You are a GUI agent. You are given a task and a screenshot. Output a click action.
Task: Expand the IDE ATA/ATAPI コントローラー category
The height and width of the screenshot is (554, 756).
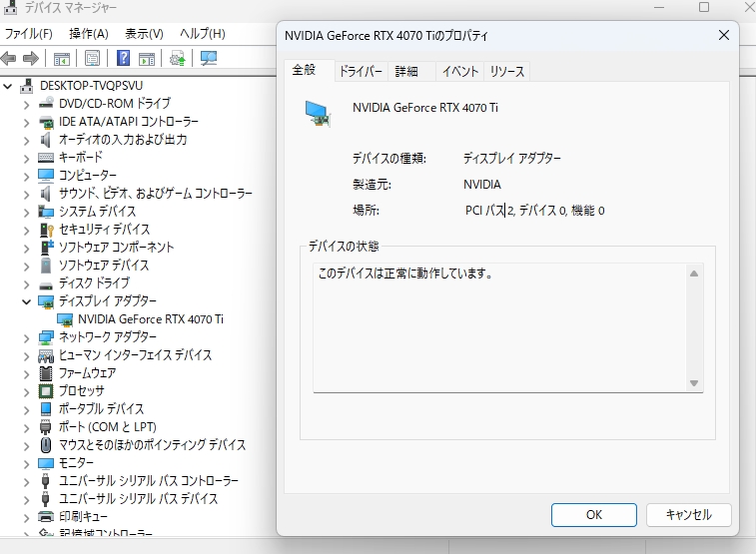[x=27, y=123]
